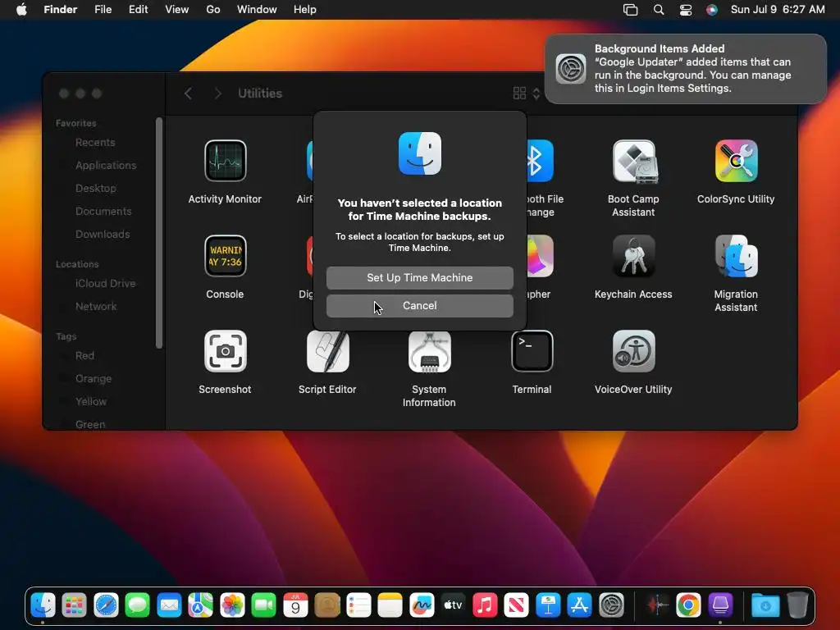
Task: Open FaceTime from the Dock
Action: click(x=263, y=605)
